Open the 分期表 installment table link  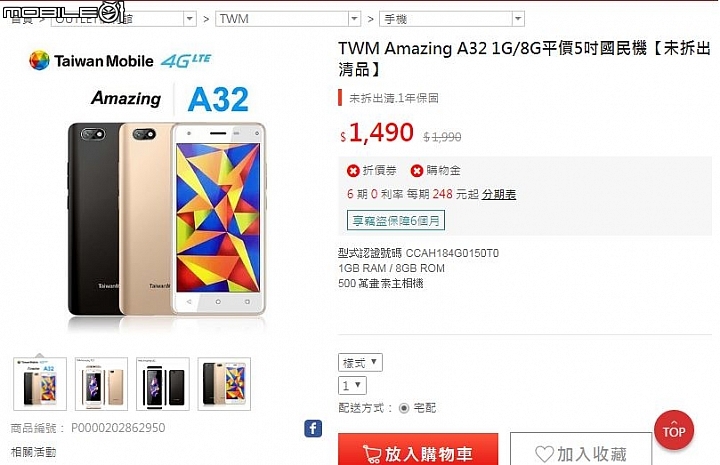pos(499,194)
